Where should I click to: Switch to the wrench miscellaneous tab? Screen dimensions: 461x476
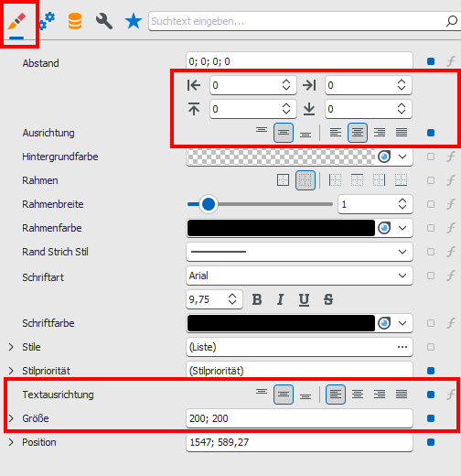pyautogui.click(x=104, y=21)
